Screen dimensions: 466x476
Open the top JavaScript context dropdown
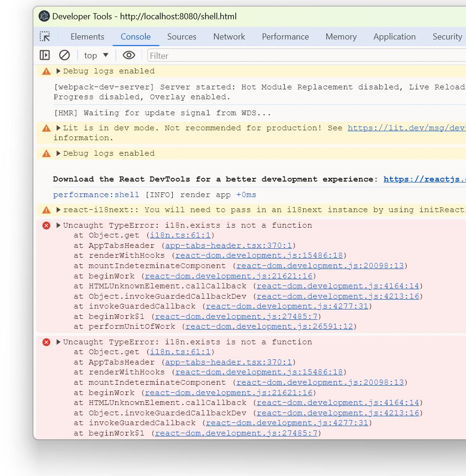pyautogui.click(x=96, y=56)
